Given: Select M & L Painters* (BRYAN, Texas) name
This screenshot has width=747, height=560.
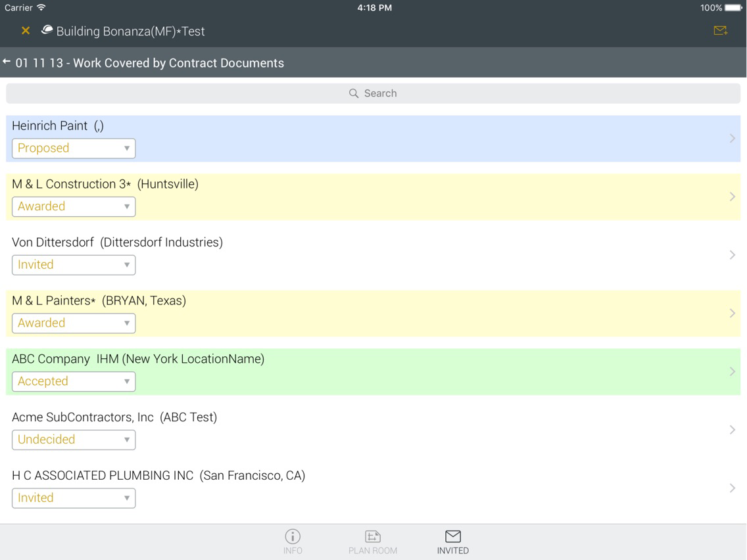Looking at the screenshot, I should (99, 301).
